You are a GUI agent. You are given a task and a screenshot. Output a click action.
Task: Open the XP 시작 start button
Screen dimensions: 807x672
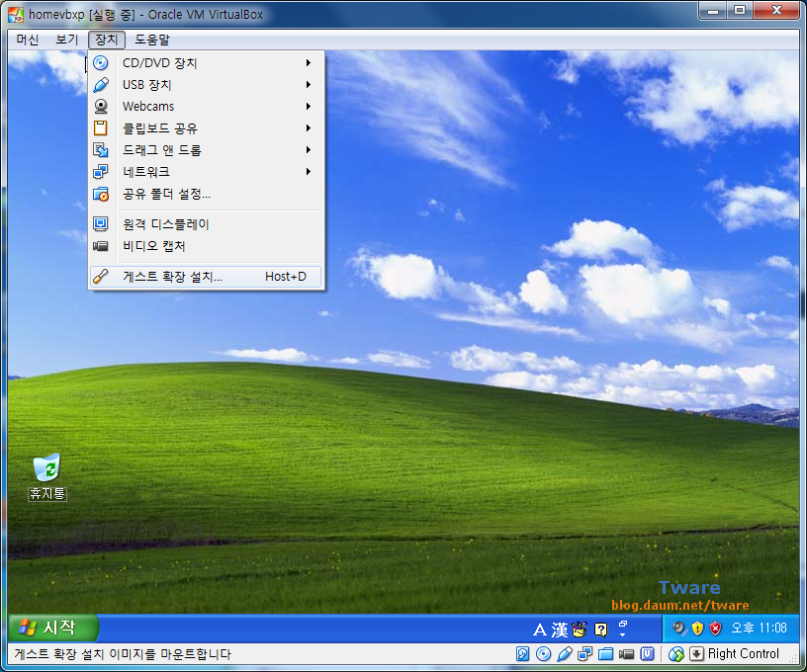tap(52, 628)
